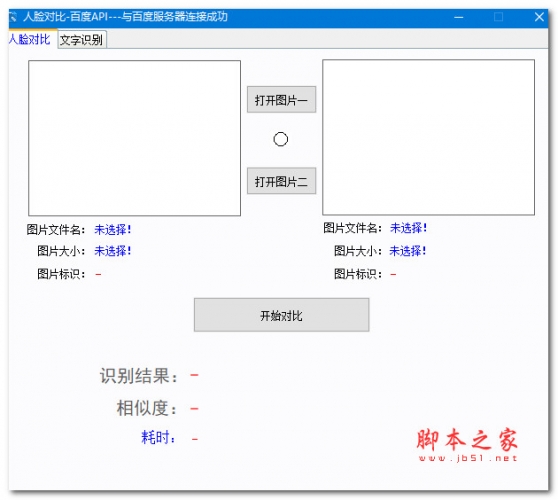Start comparison with 开始对比 button
Viewport: 558px width, 500px height.
(x=281, y=315)
